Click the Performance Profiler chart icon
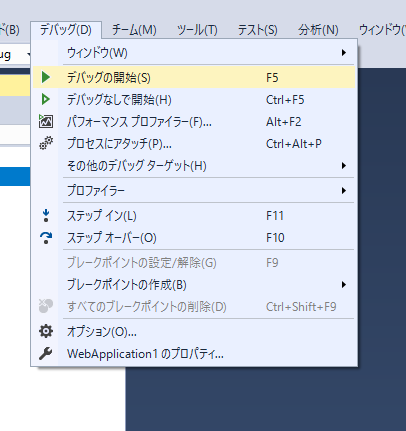The image size is (406, 431). coord(46,121)
